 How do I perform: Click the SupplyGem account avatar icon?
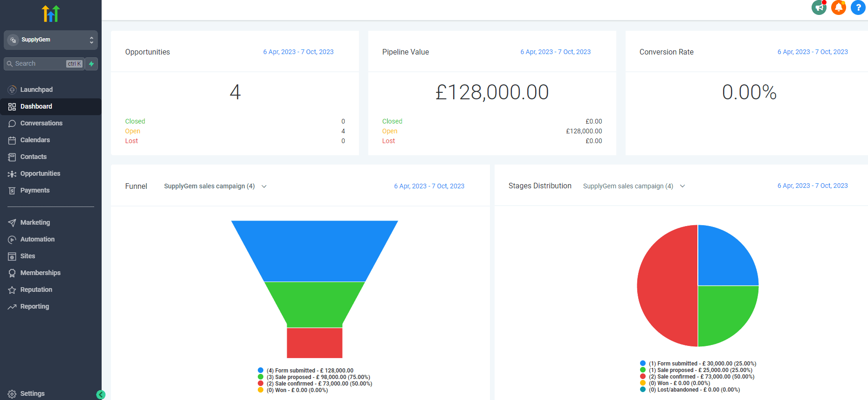point(13,40)
